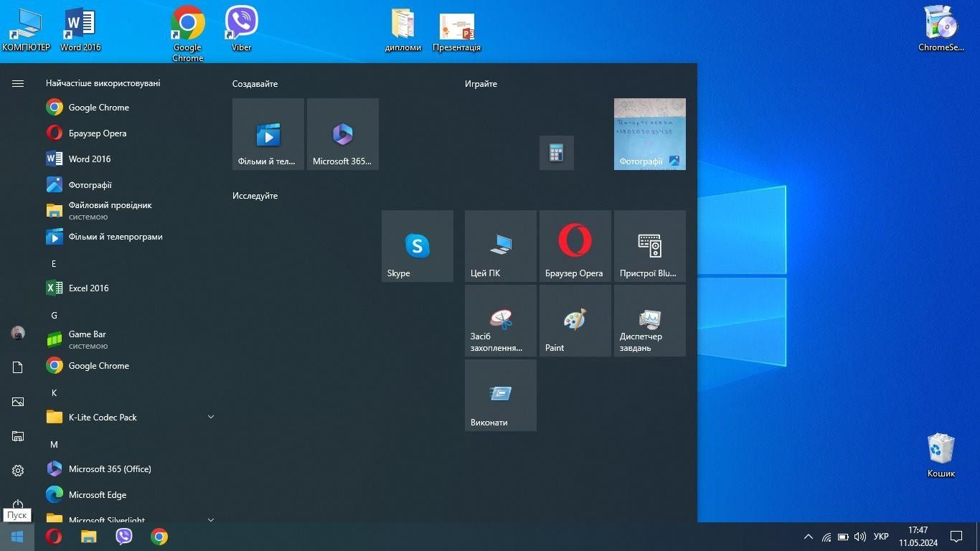
Task: Click the Power icon in Start sidebar
Action: tap(18, 504)
